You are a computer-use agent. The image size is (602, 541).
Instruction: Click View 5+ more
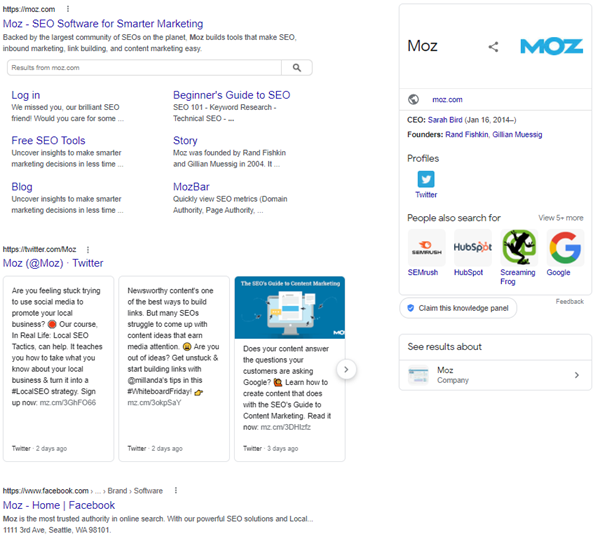pyautogui.click(x=561, y=218)
